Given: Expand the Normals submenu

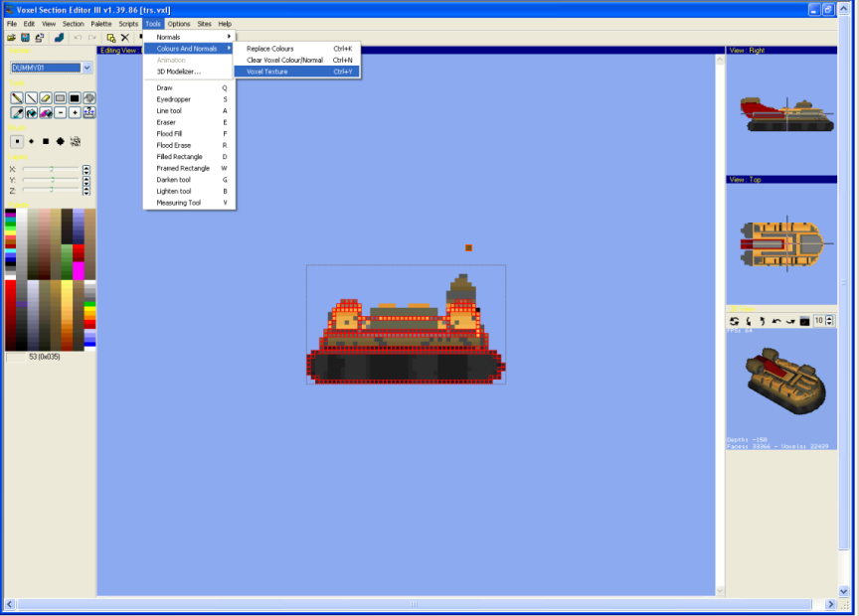Looking at the screenshot, I should (188, 37).
